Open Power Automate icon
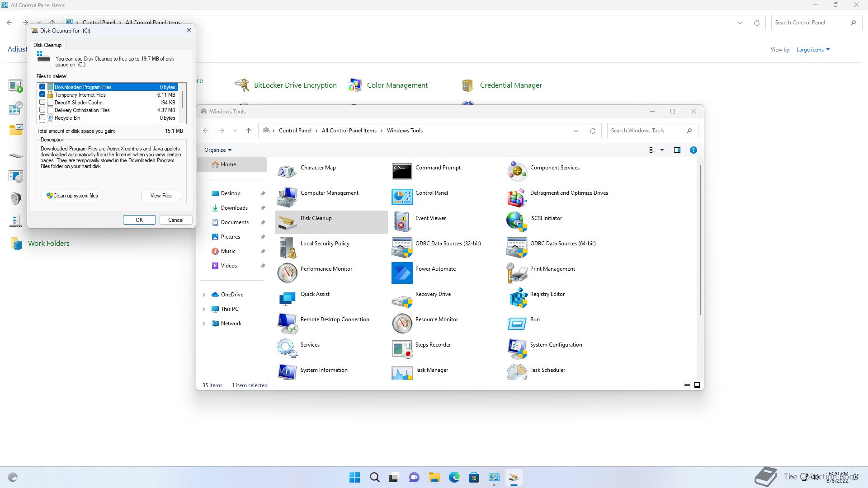This screenshot has width=868, height=488. 402,272
